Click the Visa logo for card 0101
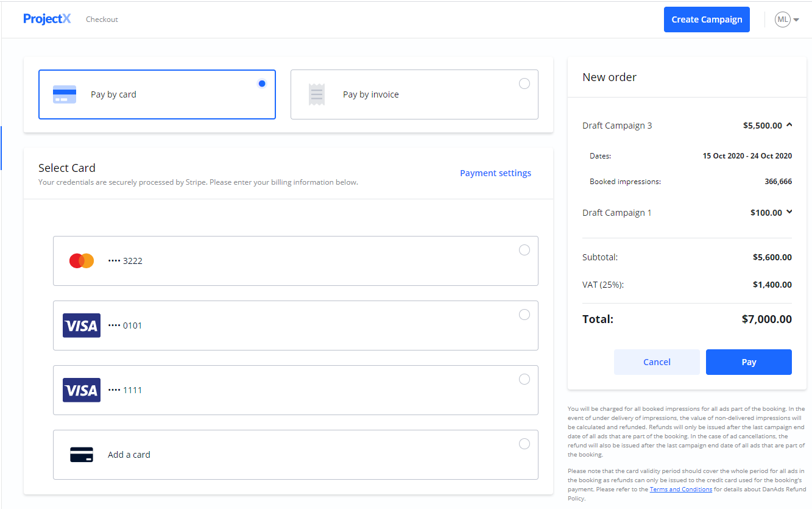 [82, 326]
